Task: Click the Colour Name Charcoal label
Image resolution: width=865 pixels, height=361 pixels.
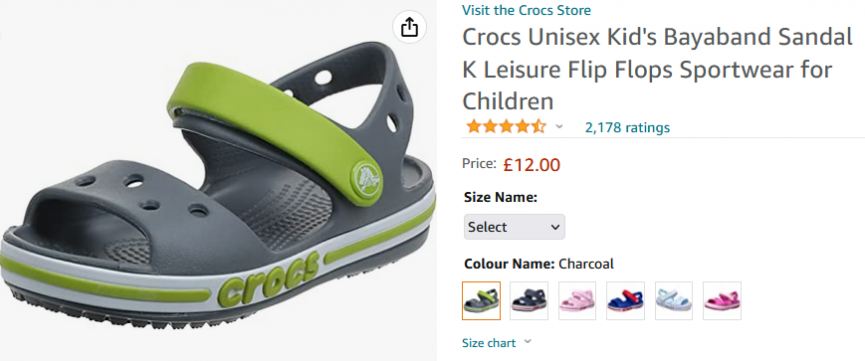Action: tap(538, 264)
